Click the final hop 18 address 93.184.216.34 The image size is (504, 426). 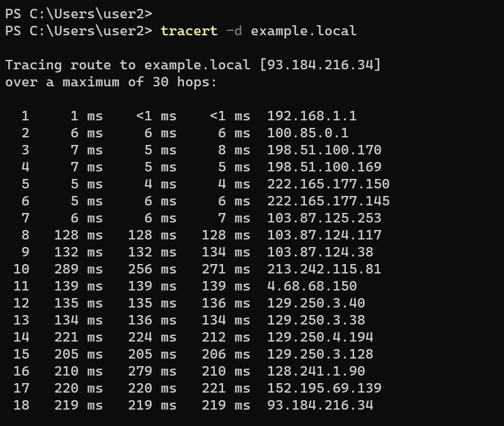click(320, 405)
